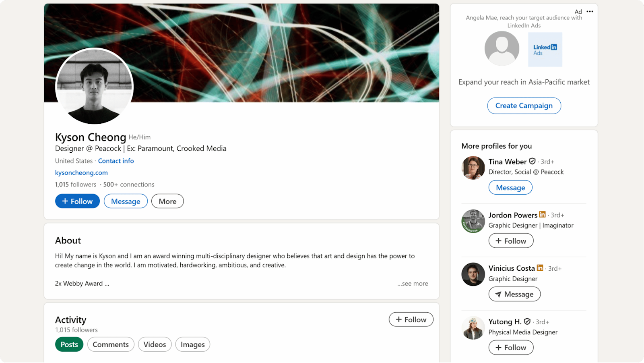This screenshot has width=644, height=363.
Task: Message Vinicius Costa
Action: [x=514, y=294]
